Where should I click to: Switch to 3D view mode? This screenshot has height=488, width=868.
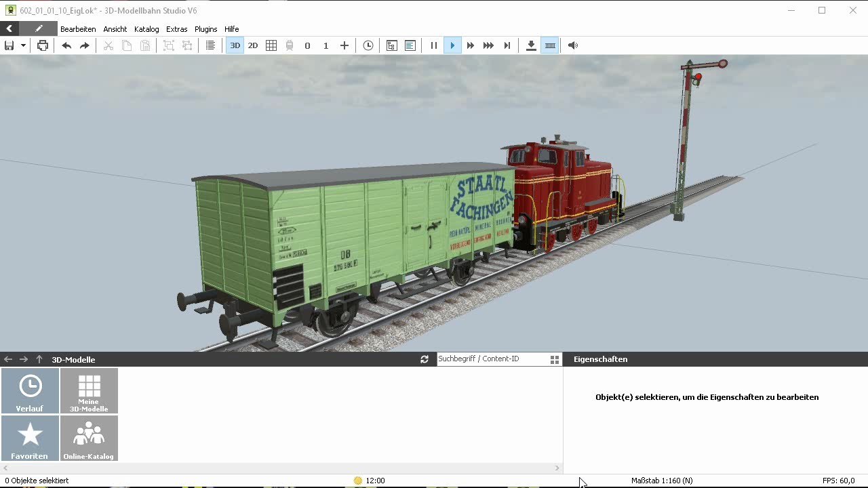[x=235, y=45]
